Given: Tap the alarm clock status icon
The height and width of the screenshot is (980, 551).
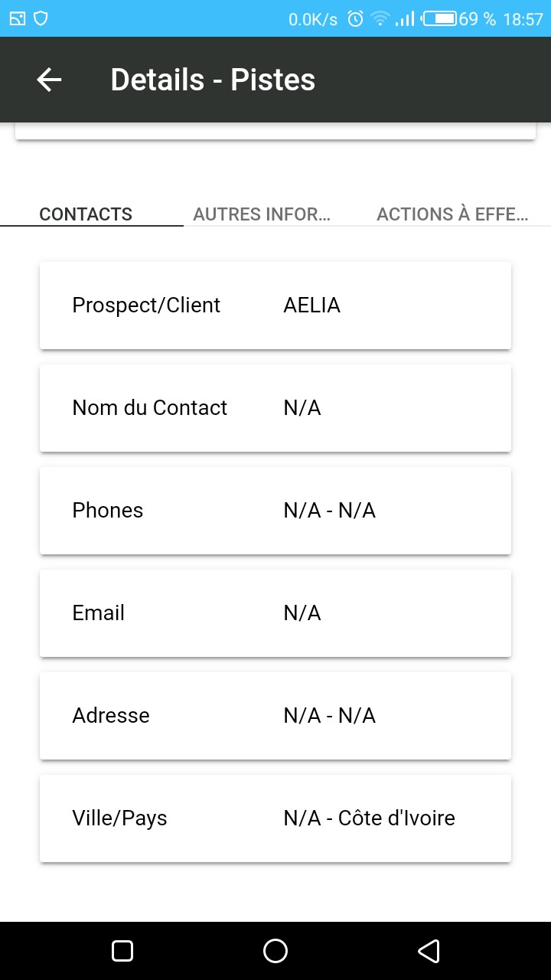Looking at the screenshot, I should (x=355, y=19).
